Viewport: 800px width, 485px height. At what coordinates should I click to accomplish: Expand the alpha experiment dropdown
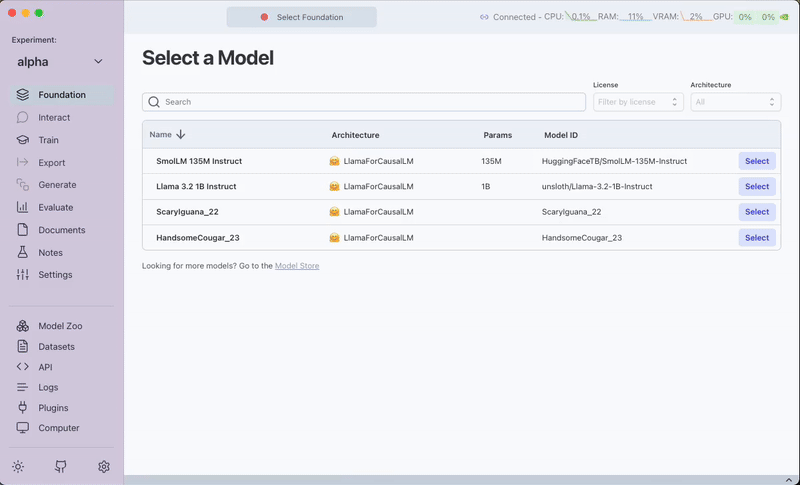pyautogui.click(x=98, y=62)
